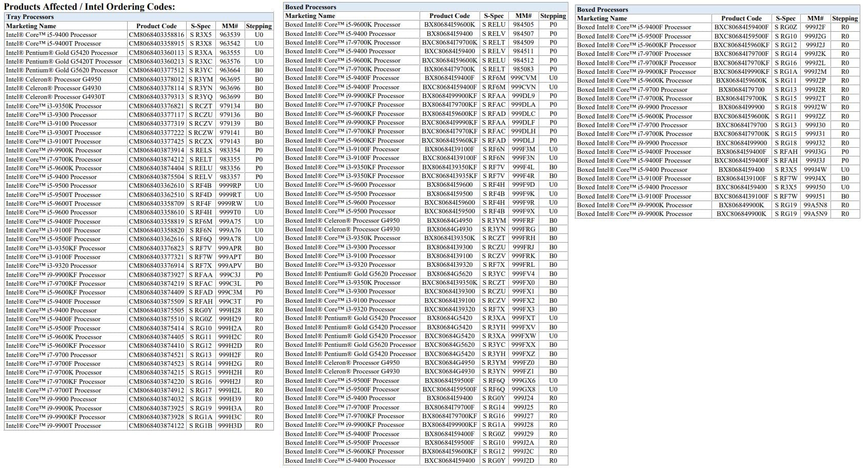Click MM# value 999FX0
Image resolution: width=868 pixels, height=470 pixels.
pos(523,283)
